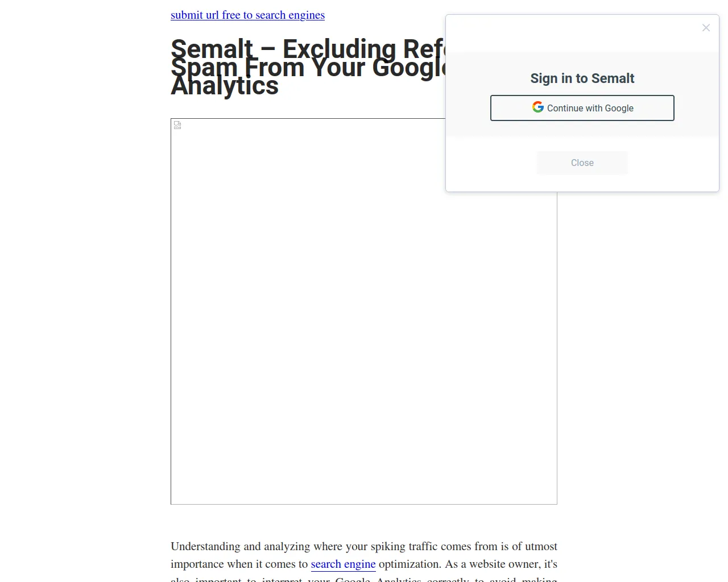Viewport: 728px width, 582px height.
Task: Click the word utmost in the paragraph
Action: click(541, 547)
